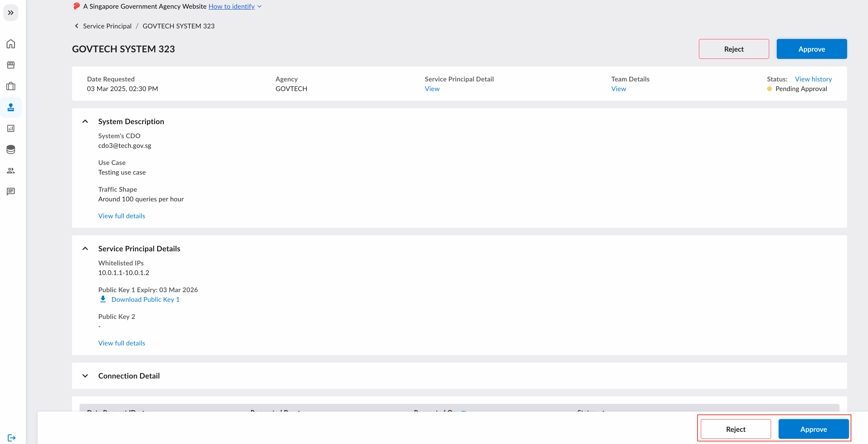Click Approve in the bottom bar
The width and height of the screenshot is (868, 444).
pos(813,429)
